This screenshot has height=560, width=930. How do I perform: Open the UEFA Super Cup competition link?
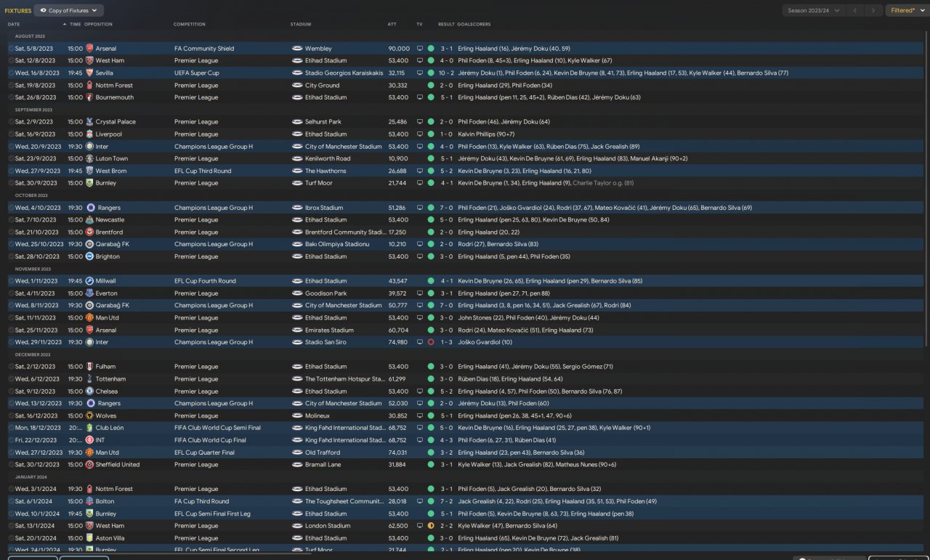[196, 73]
